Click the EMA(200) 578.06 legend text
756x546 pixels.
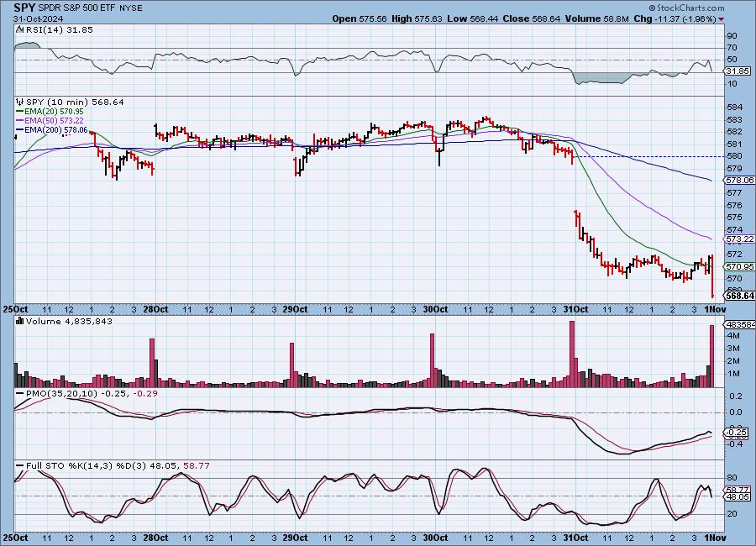pyautogui.click(x=56, y=130)
